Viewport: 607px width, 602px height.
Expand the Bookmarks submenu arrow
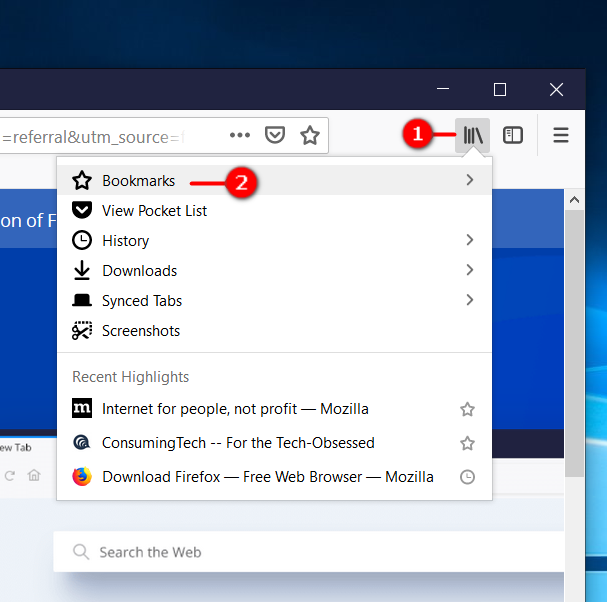tap(470, 181)
